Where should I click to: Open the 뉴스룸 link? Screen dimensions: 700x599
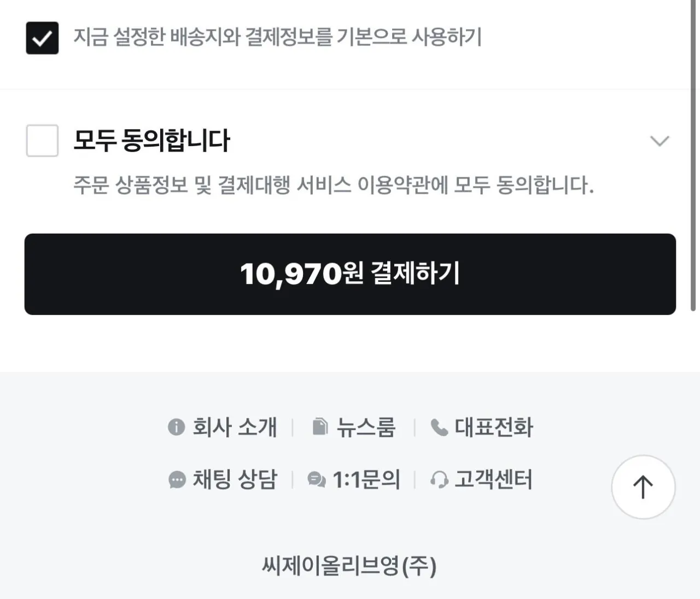coord(365,427)
